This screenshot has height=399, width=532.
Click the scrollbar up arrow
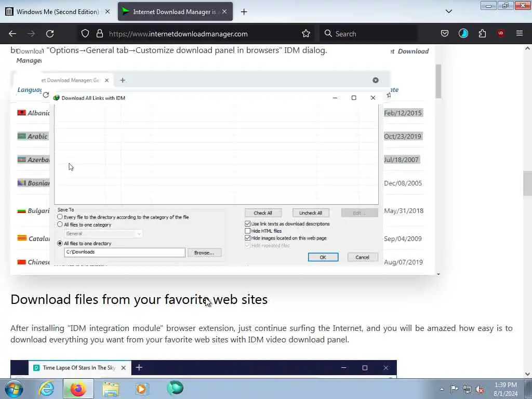[x=527, y=48]
